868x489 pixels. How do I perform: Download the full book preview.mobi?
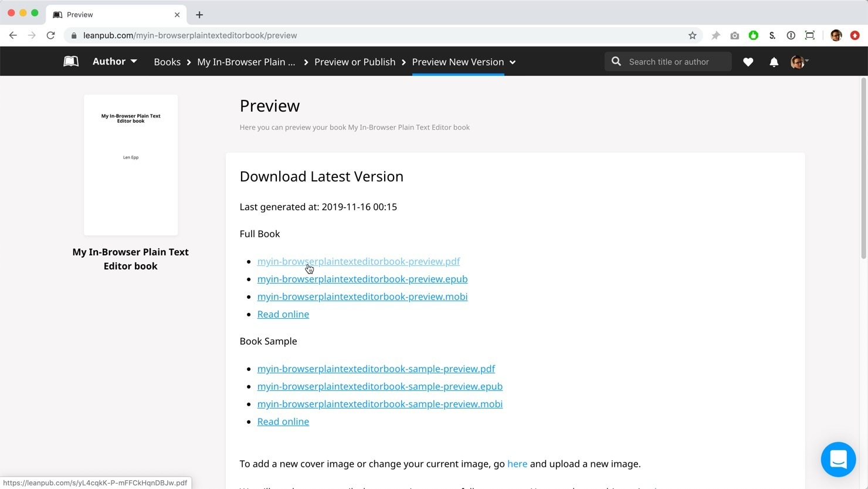click(362, 296)
